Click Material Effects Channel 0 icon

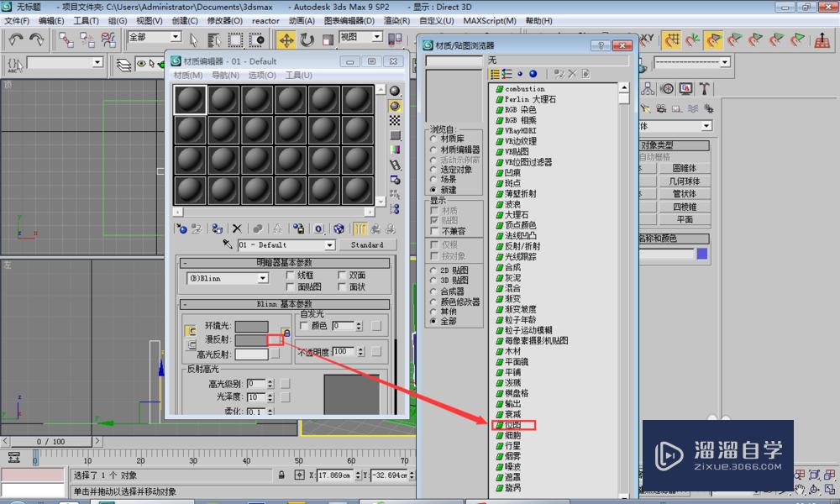pyautogui.click(x=318, y=229)
